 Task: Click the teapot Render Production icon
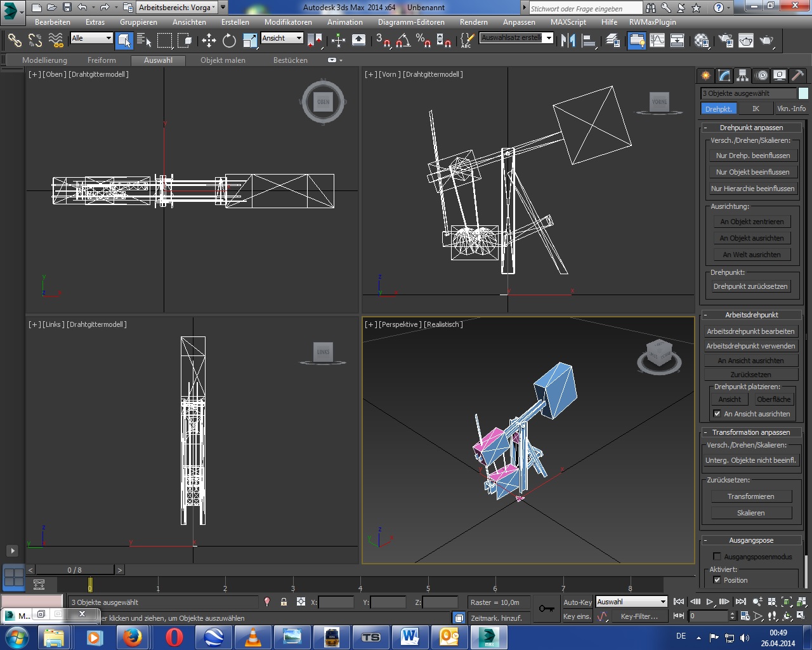pos(767,41)
